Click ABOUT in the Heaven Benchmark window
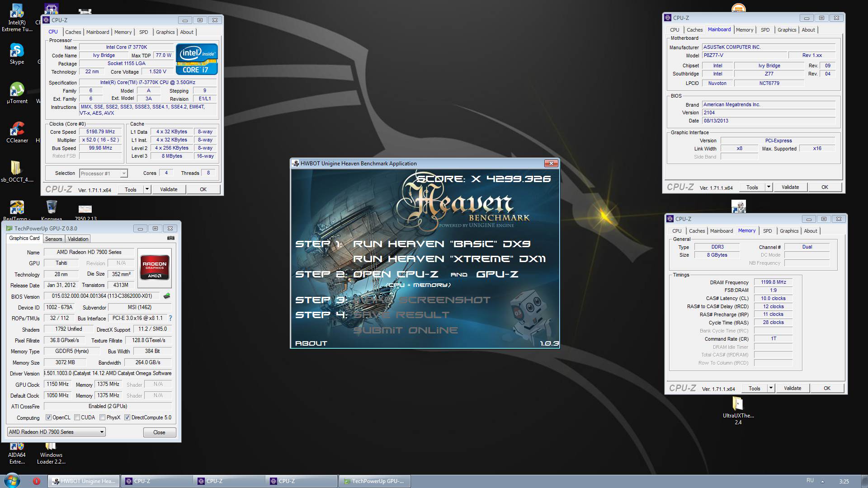Image resolution: width=868 pixels, height=488 pixels. 311,343
